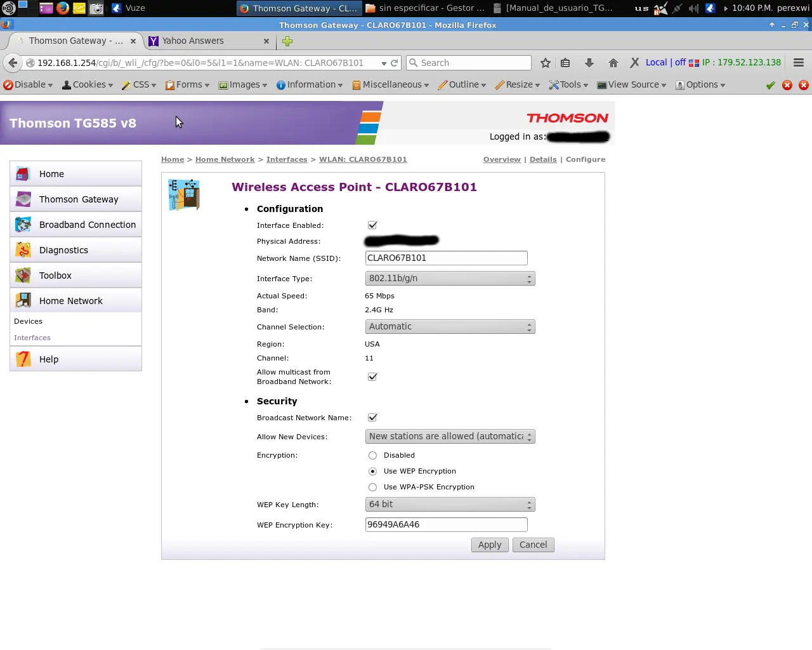Open the WEP Key Length dropdown
Screen dimensions: 812x650
[x=450, y=505]
